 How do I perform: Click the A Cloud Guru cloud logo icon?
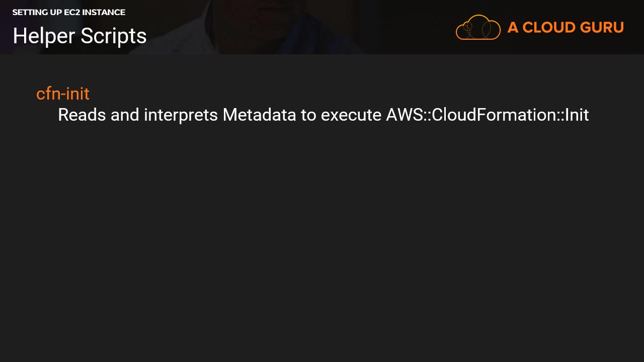point(478,27)
